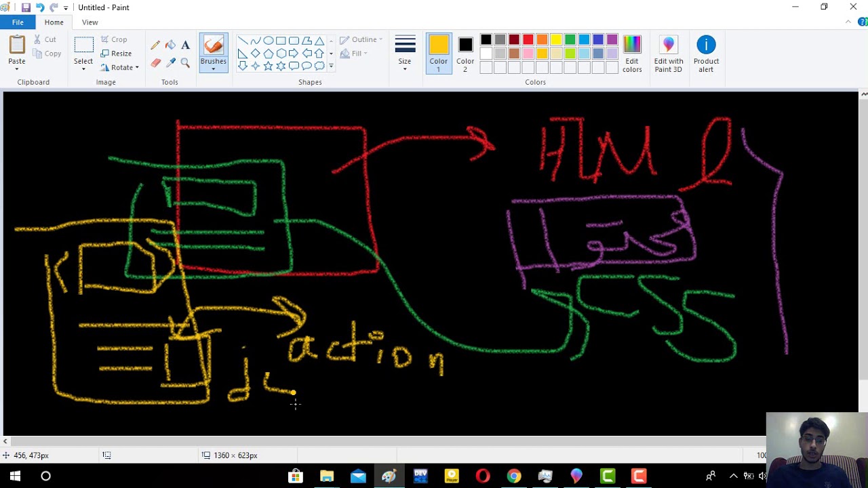Pick the white color swatch
Image resolution: width=868 pixels, height=488 pixels.
point(486,54)
